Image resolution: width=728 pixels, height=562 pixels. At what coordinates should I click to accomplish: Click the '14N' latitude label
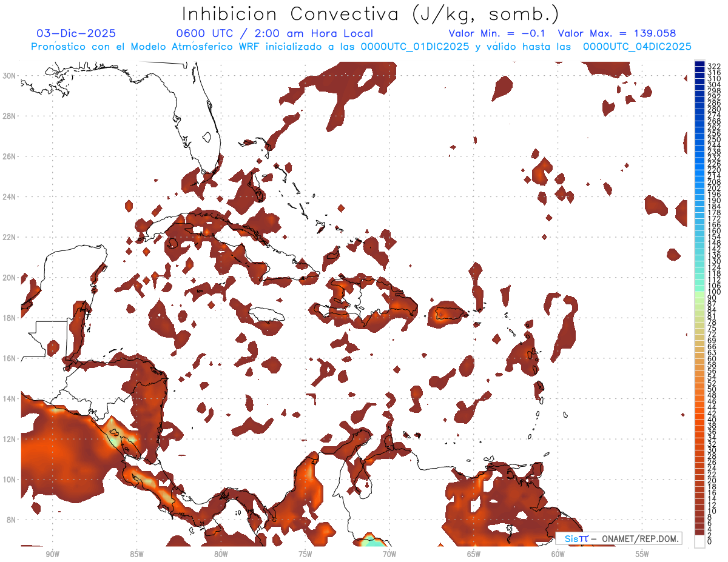(9, 398)
